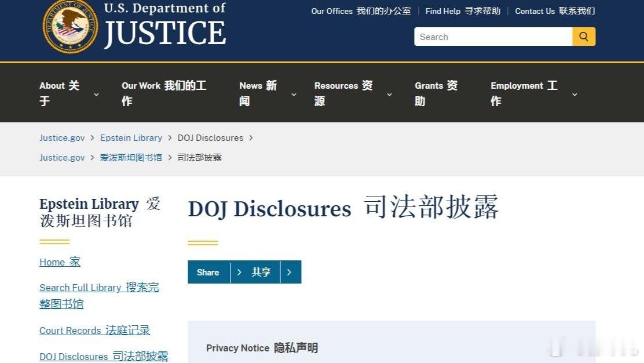Select the Grants 资助 menu item
The image size is (644, 363).
point(436,93)
